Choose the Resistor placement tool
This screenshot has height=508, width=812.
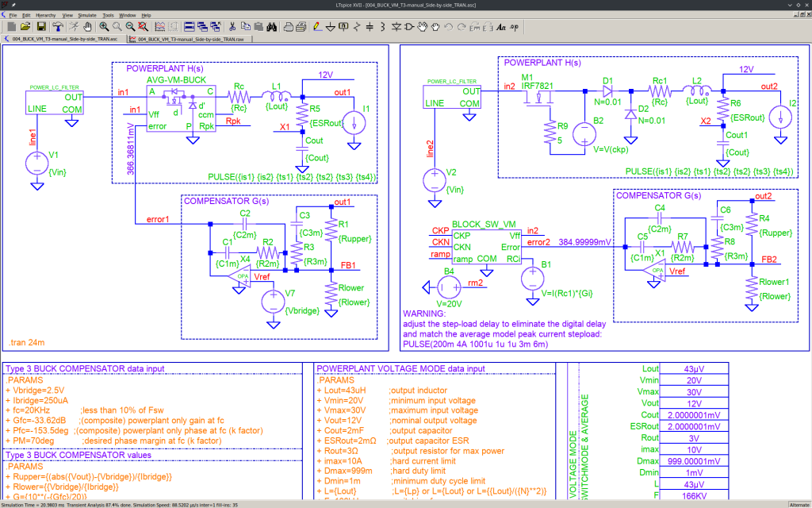click(357, 27)
